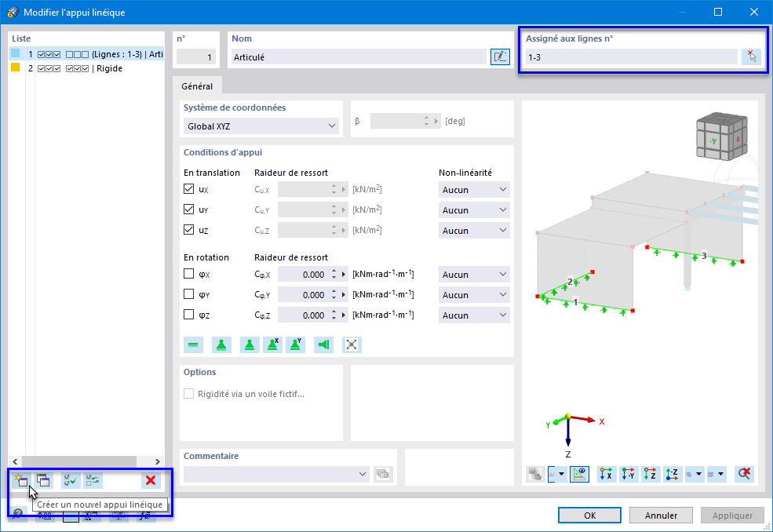Click the comment library icon beside Commentaire
773x532 pixels.
pos(382,474)
